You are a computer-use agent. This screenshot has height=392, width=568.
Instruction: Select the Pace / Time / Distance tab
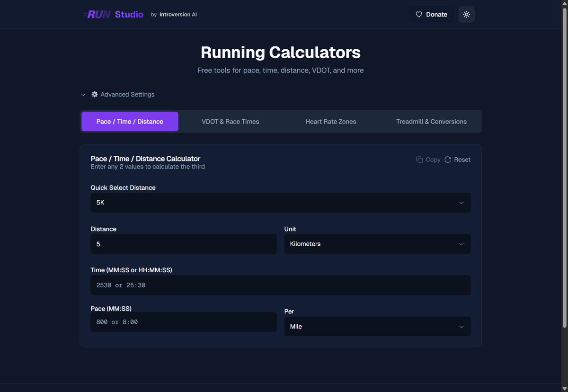click(130, 121)
